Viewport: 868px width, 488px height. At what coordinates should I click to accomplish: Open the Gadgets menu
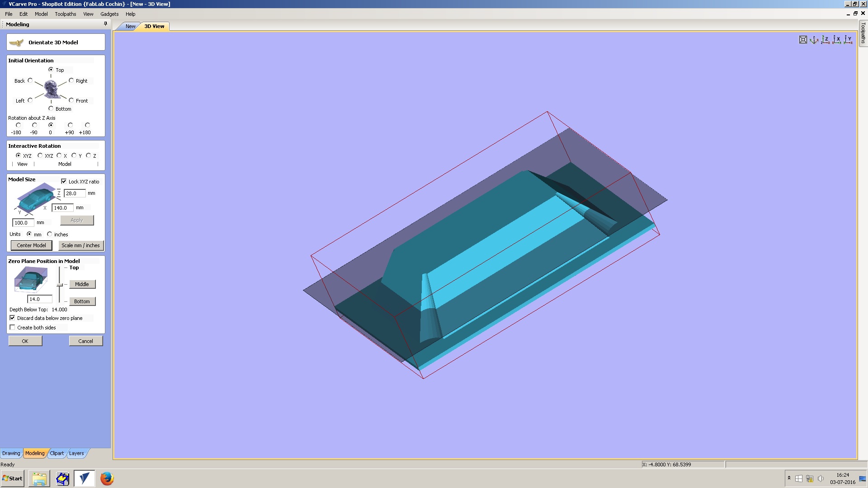click(x=109, y=14)
